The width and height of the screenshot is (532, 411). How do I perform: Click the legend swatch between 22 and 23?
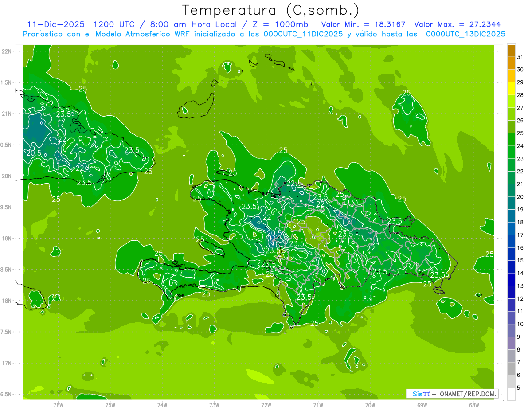511,165
